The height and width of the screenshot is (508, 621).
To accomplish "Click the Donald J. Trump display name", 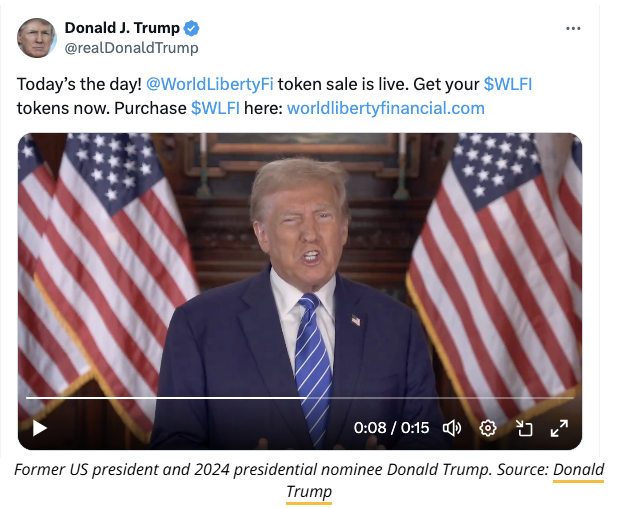I will pos(122,28).
